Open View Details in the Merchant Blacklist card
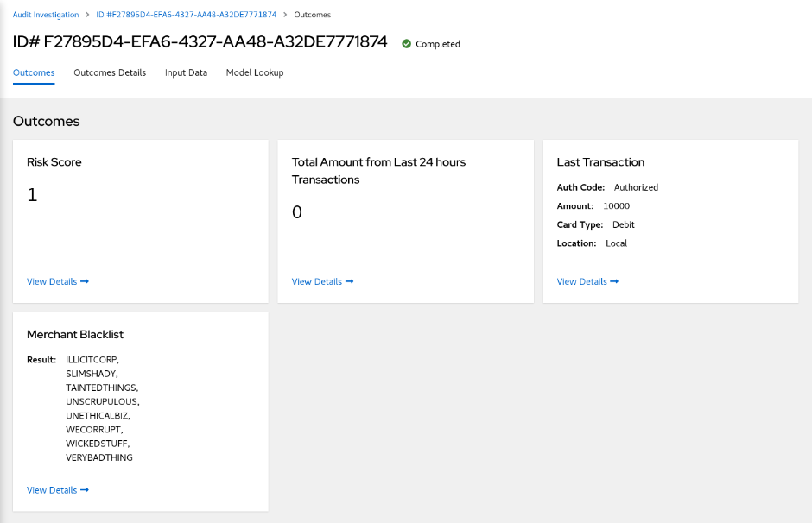This screenshot has height=523, width=812. 51,489
